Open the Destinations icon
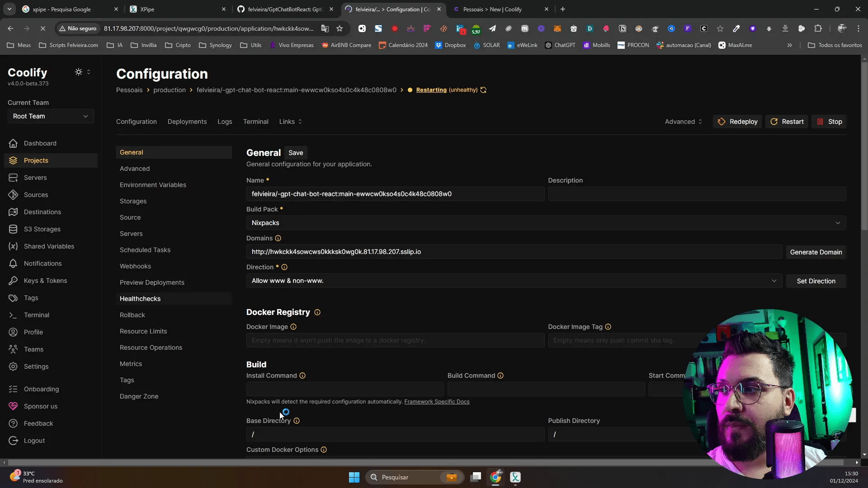 click(13, 212)
